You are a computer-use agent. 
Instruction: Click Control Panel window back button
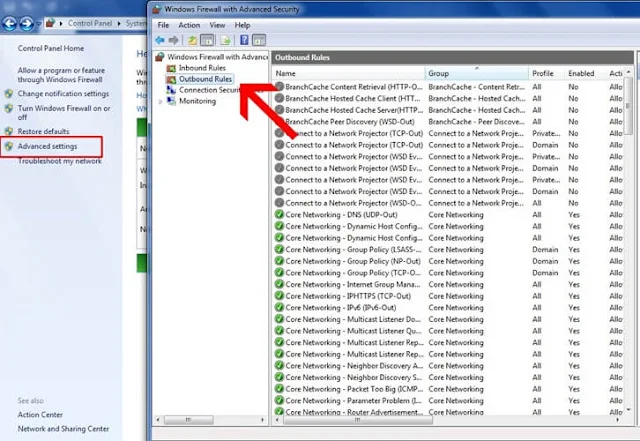(9, 24)
